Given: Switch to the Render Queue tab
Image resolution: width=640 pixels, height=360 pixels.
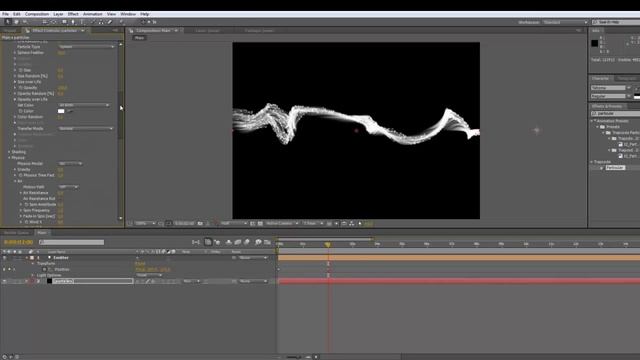Looking at the screenshot, I should coord(17,233).
